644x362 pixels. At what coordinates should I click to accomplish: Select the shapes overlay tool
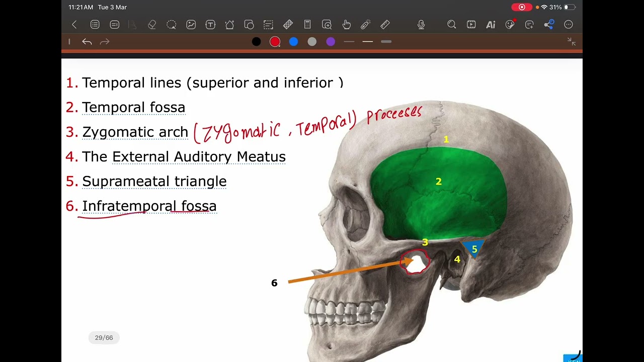coord(249,25)
